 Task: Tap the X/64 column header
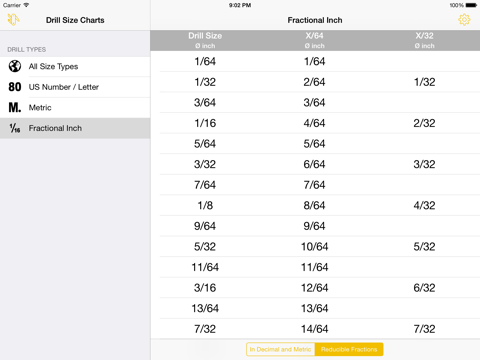314,40
